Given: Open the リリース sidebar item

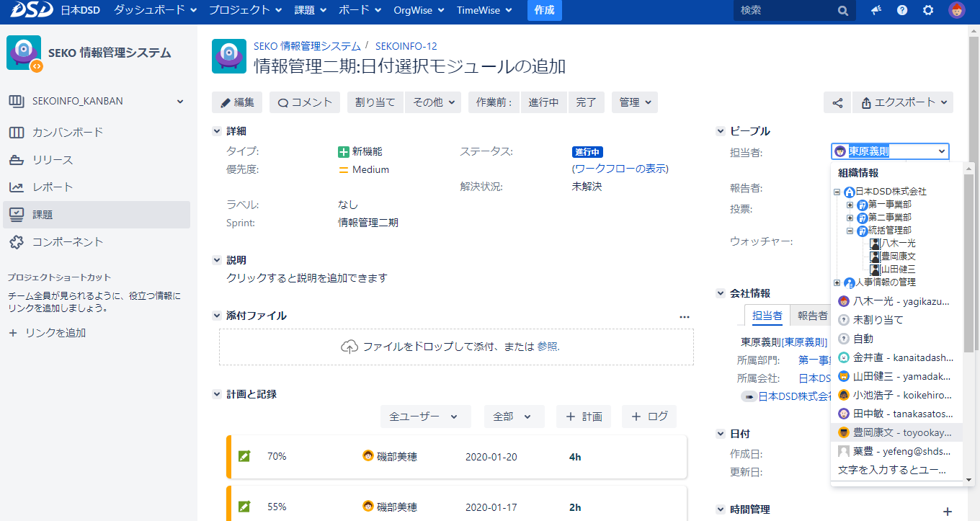Looking at the screenshot, I should [98, 160].
